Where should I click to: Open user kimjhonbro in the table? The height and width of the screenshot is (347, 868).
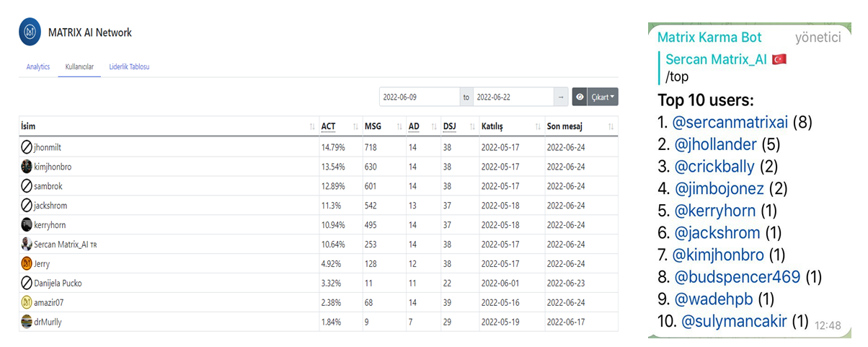click(53, 167)
